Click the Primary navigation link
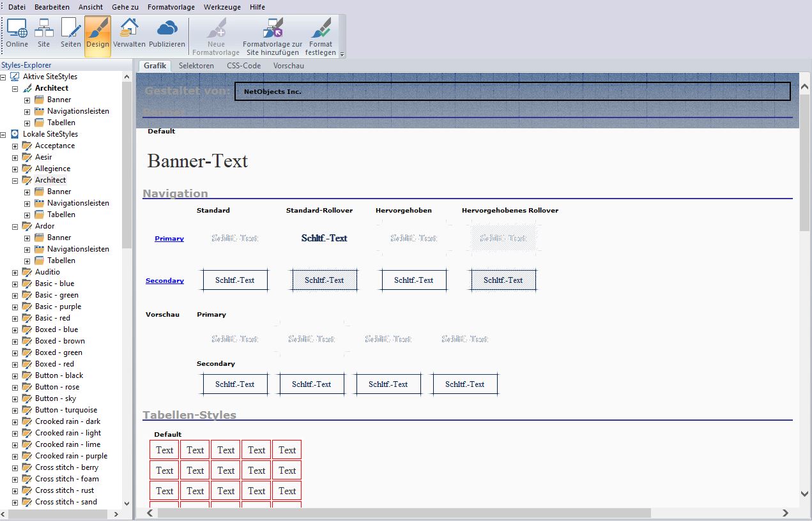Screen dimensions: 812x521 [x=169, y=239]
